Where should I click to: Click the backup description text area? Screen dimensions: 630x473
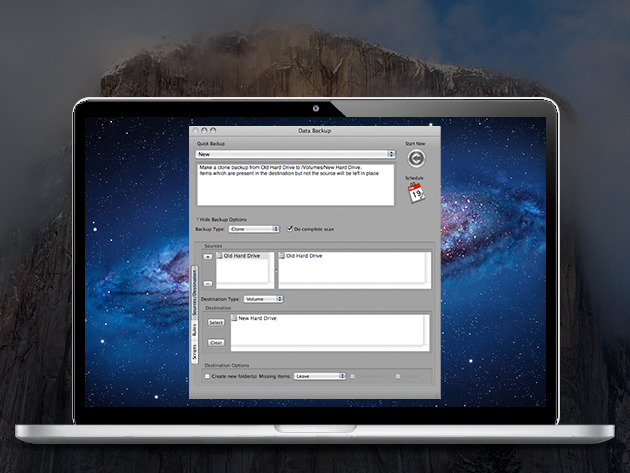pos(296,184)
